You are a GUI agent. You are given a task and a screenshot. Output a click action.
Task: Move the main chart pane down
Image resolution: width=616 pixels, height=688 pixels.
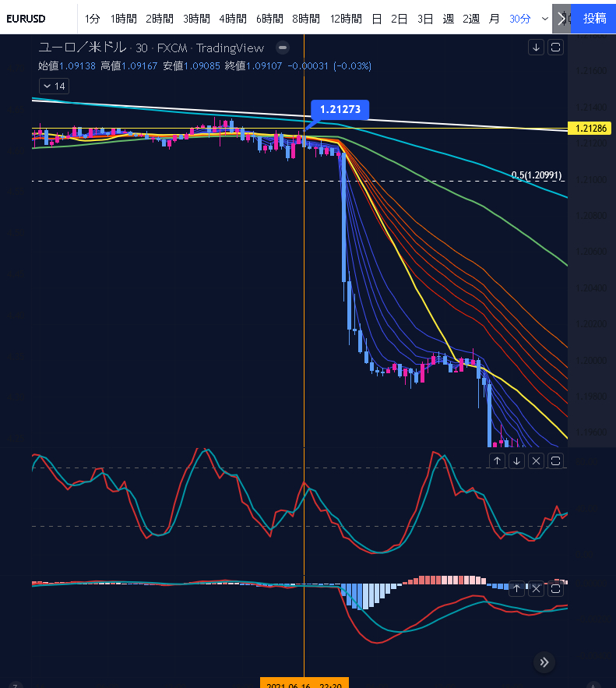pyautogui.click(x=536, y=48)
